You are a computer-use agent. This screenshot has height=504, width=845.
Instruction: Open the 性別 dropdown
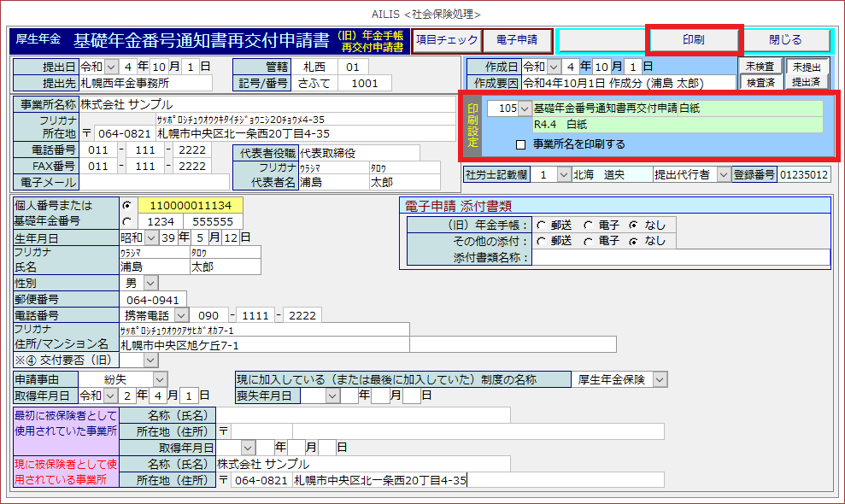pyautogui.click(x=150, y=283)
